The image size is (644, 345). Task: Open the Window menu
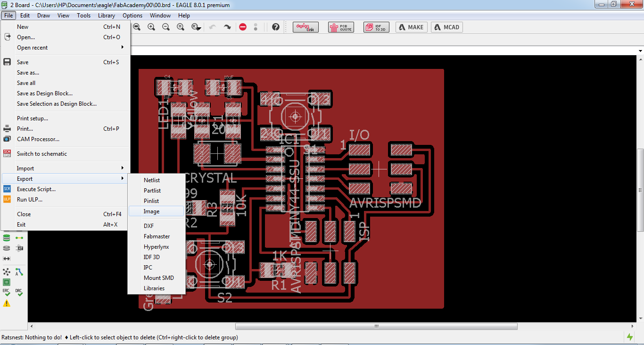click(x=160, y=15)
